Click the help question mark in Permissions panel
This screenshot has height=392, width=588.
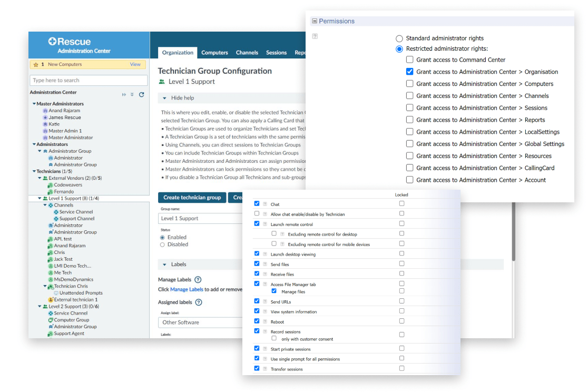(315, 36)
